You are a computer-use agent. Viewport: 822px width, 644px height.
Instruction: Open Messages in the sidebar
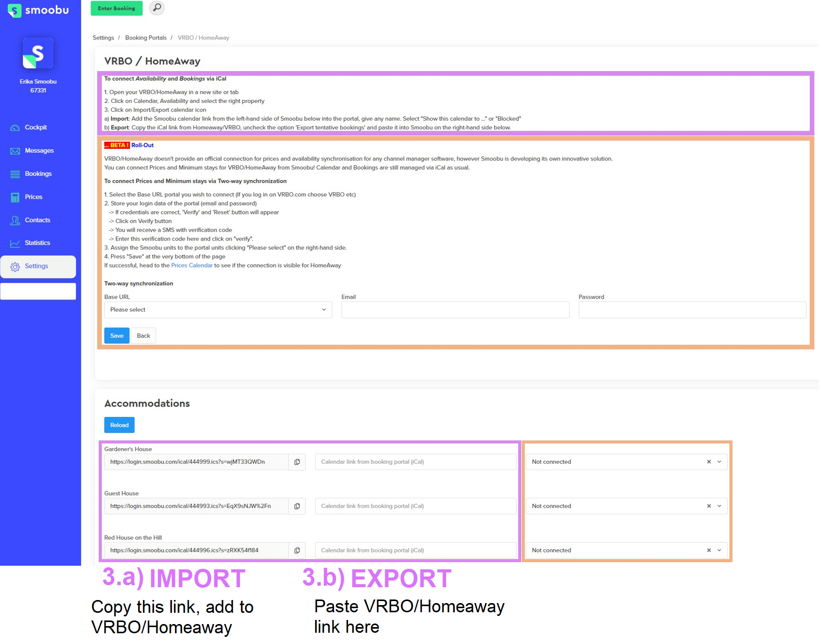coord(39,151)
